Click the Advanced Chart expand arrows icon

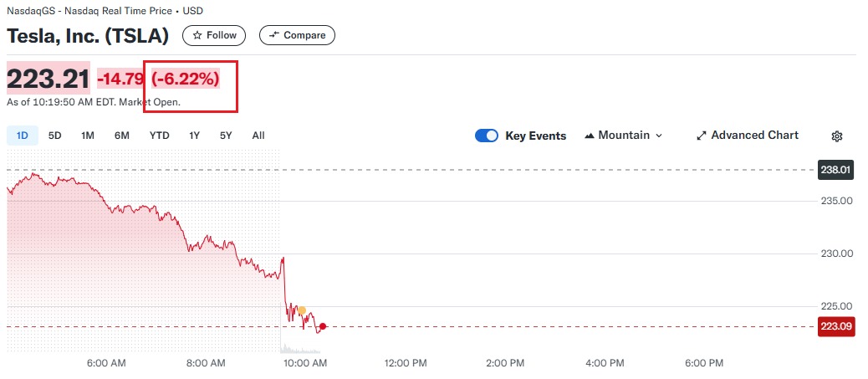(702, 136)
